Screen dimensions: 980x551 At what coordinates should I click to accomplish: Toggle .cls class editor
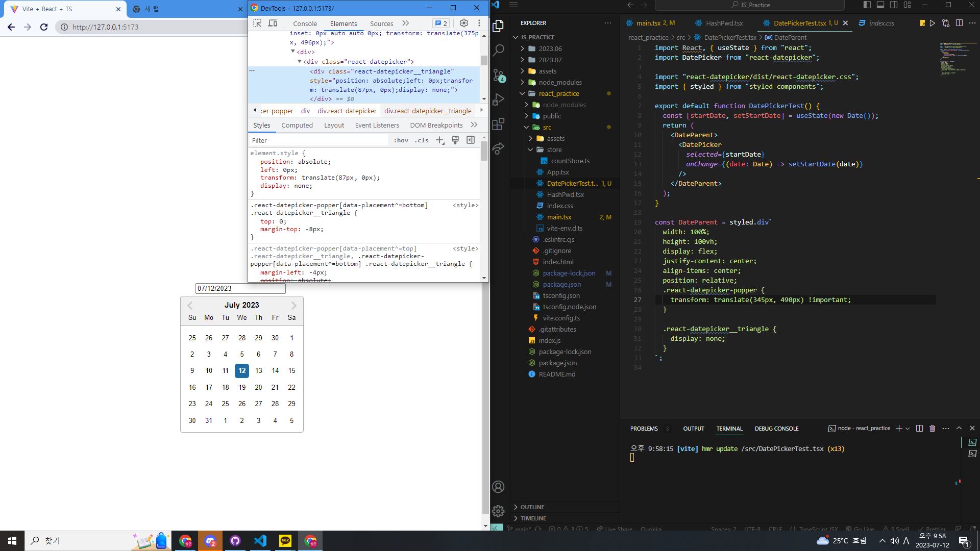tap(422, 140)
